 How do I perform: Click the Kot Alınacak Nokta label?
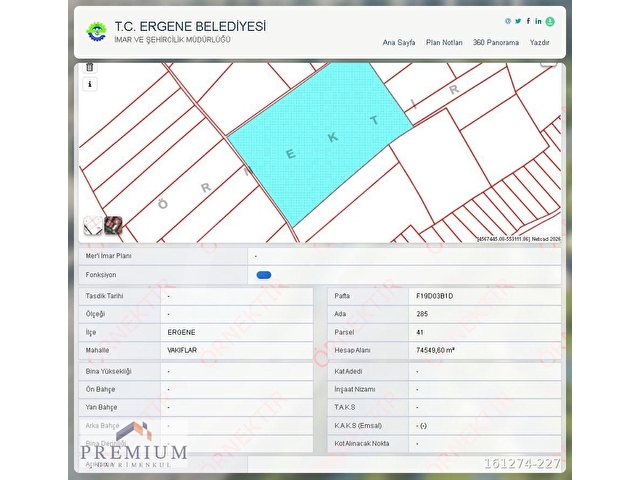[x=362, y=443]
